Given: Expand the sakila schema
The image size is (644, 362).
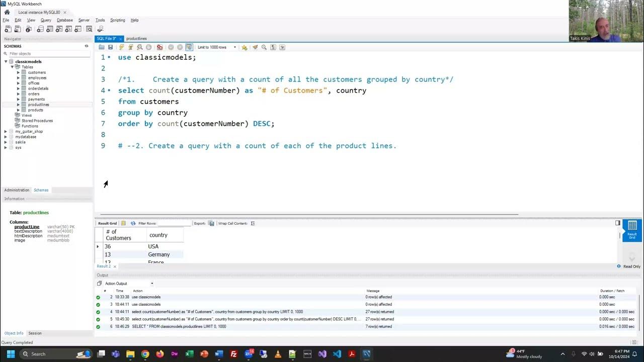Looking at the screenshot, I should pyautogui.click(x=6, y=142).
